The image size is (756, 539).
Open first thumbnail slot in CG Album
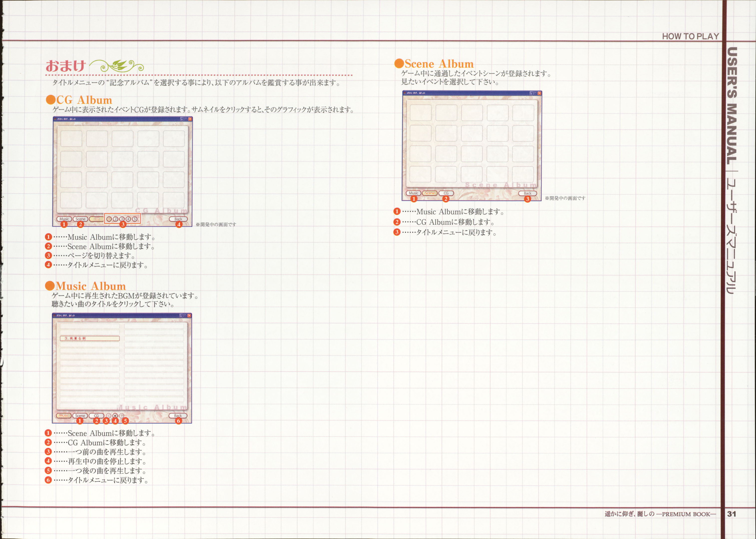click(71, 138)
